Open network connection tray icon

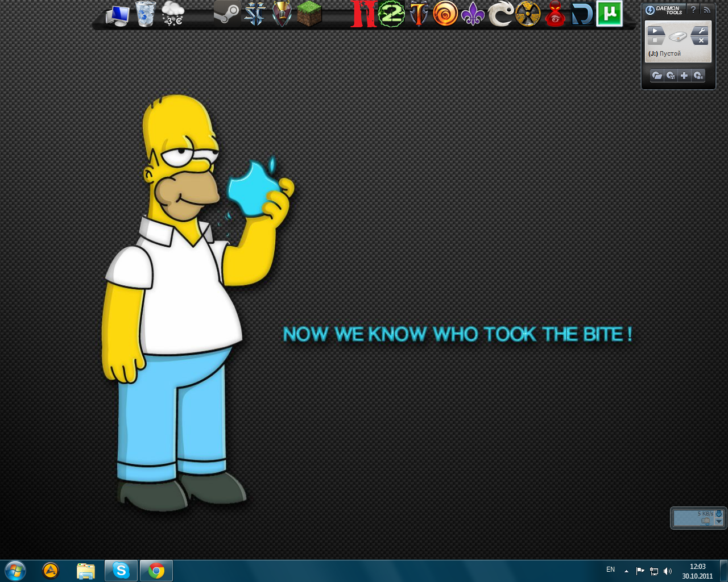(654, 571)
